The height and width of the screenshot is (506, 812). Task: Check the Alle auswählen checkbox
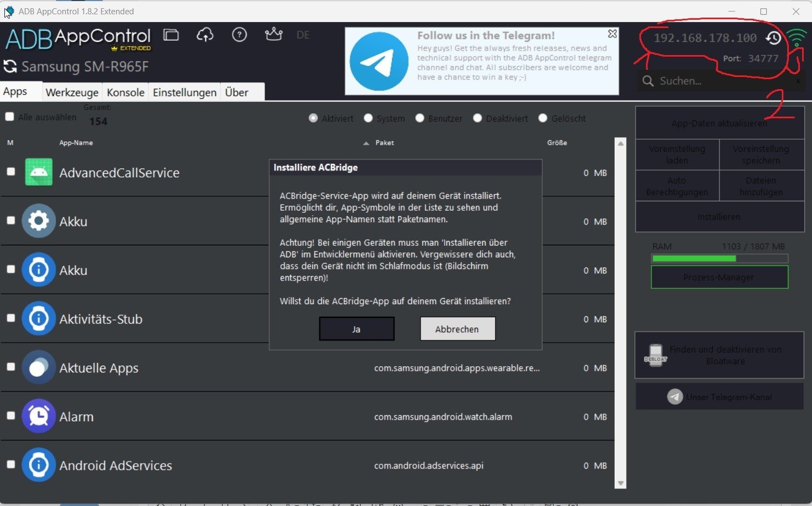pos(9,117)
